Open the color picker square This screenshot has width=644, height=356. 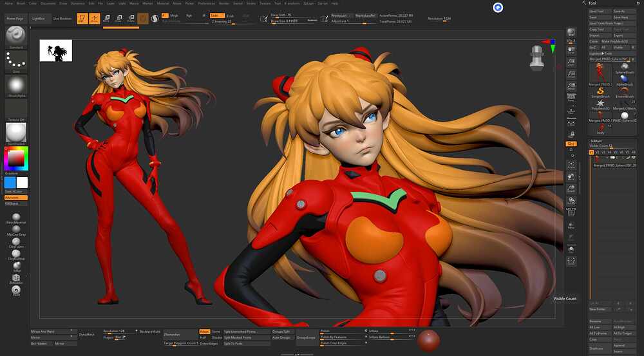tap(16, 158)
